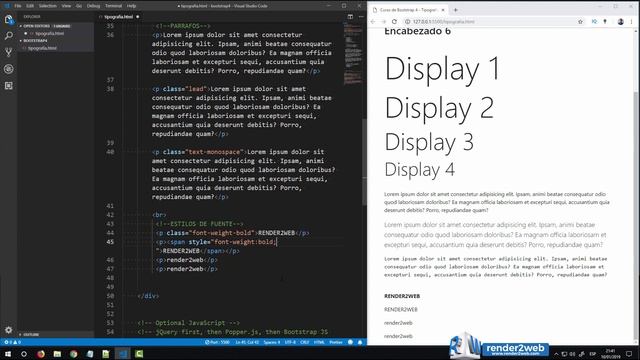Image resolution: width=640 pixels, height=360 pixels.
Task: Change the CRLF line ending setting
Action: click(304, 342)
